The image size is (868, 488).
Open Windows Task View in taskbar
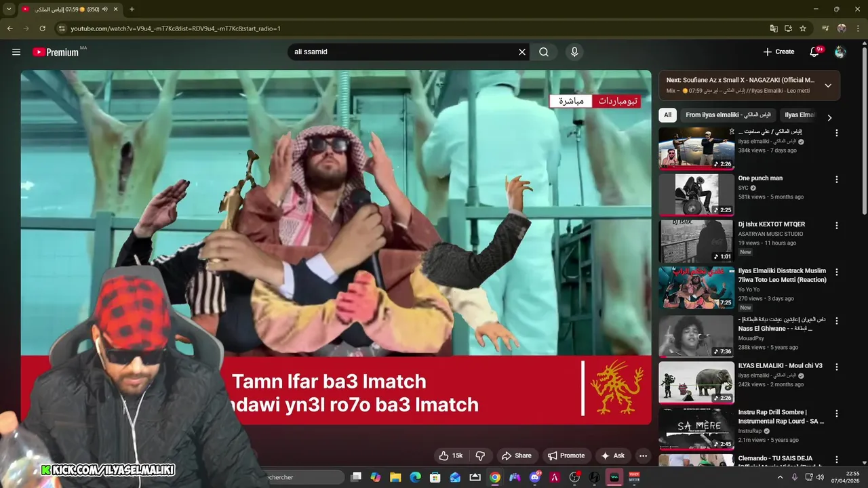click(356, 477)
